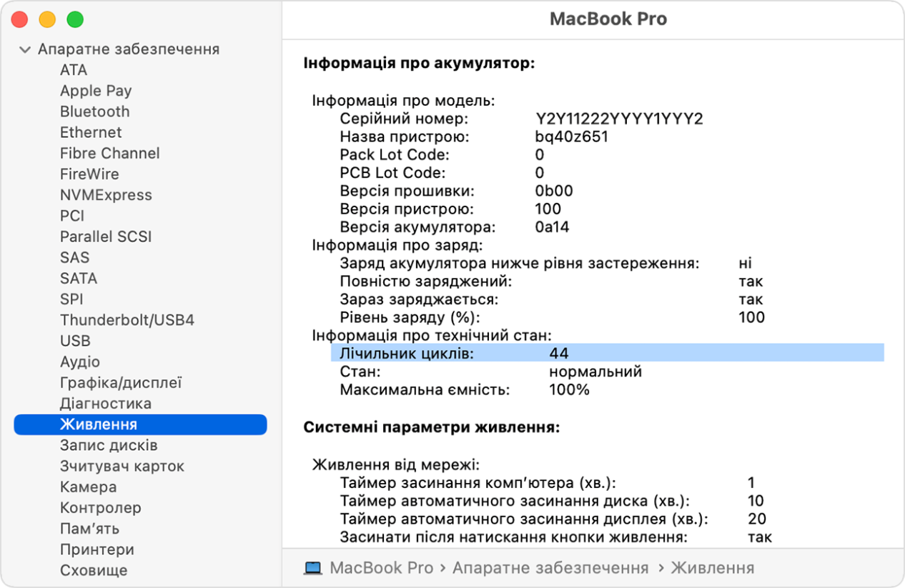The height and width of the screenshot is (588, 905).
Task: Click the Таймер засинання комп'ютера row
Action: click(548, 482)
